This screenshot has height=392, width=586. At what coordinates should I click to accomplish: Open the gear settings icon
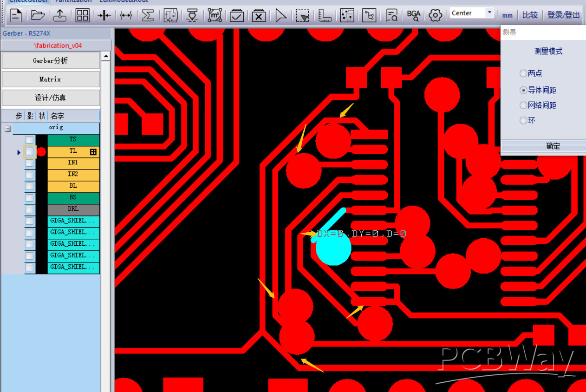click(x=436, y=15)
